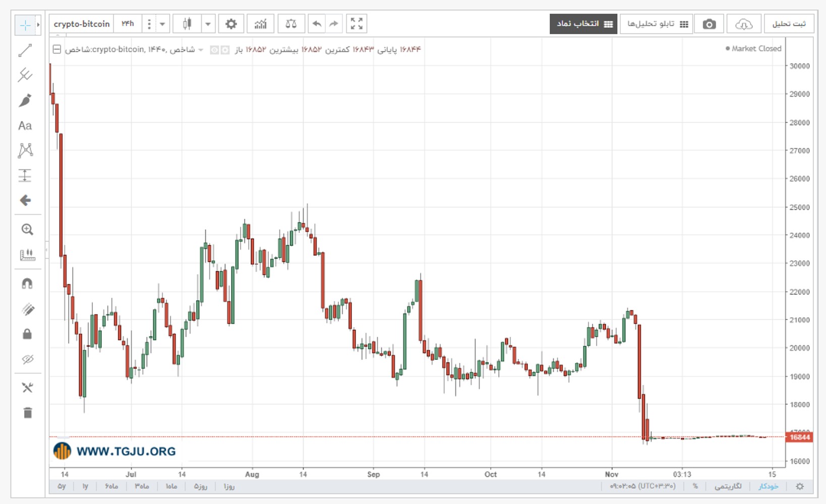Select the Aa text annotation tool

25,125
